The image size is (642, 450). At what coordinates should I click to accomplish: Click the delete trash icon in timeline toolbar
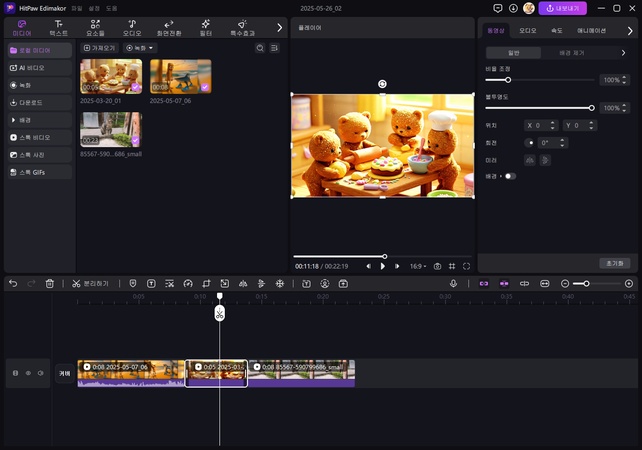tap(50, 284)
